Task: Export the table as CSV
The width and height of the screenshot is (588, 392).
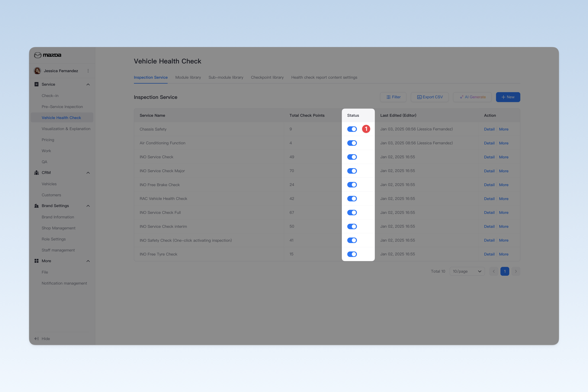Action: coord(430,97)
